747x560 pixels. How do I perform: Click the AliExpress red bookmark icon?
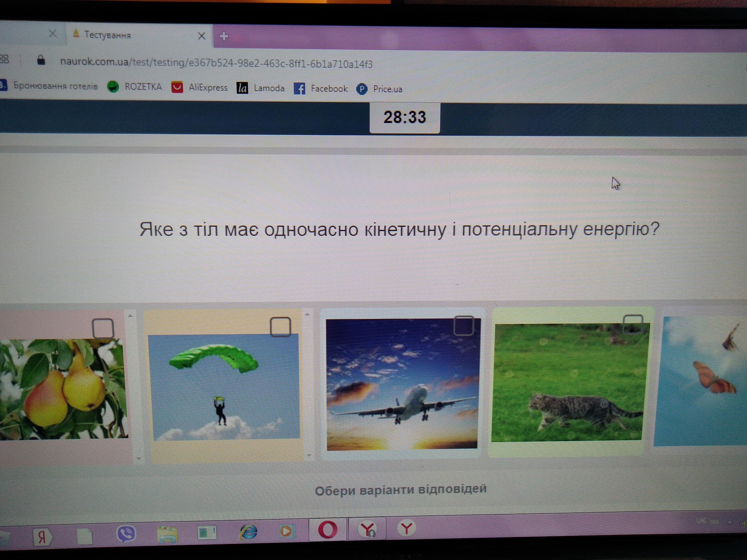click(x=177, y=87)
